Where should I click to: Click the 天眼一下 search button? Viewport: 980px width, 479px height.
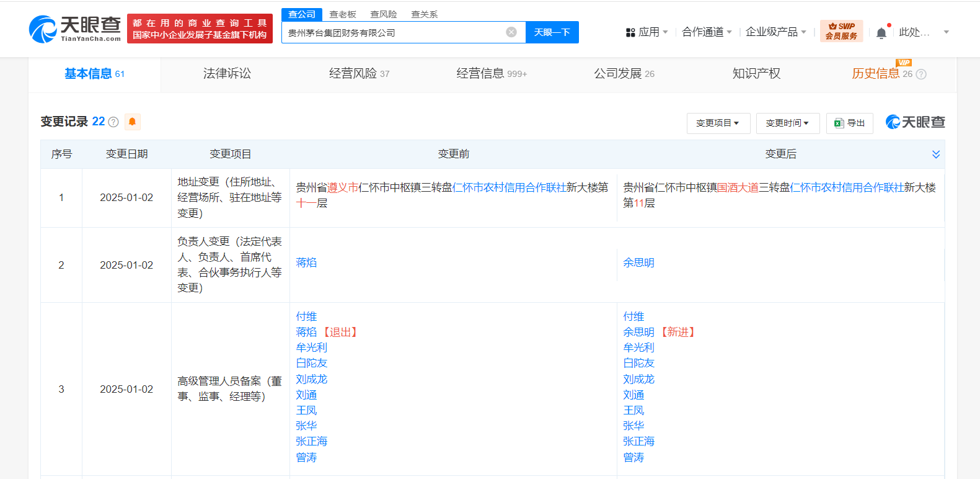tap(552, 32)
